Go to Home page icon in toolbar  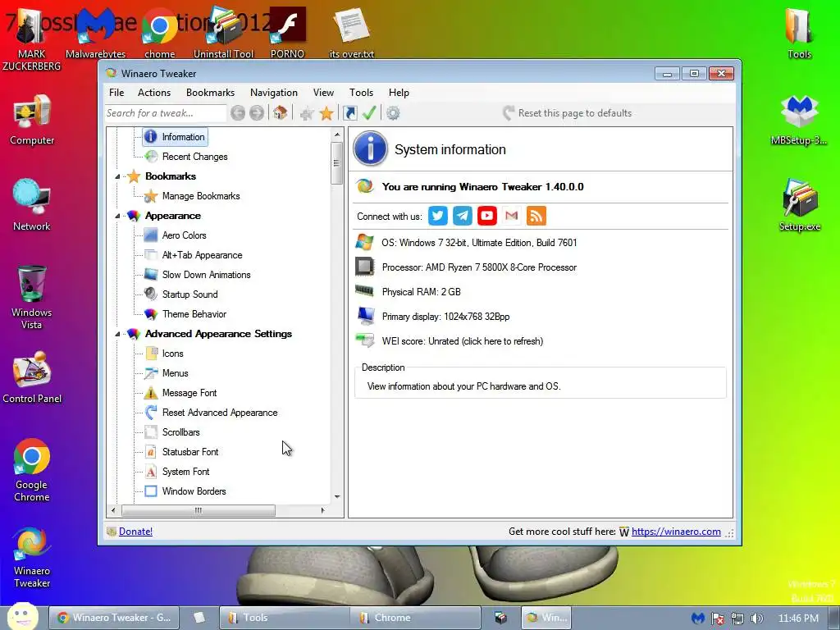pyautogui.click(x=280, y=113)
